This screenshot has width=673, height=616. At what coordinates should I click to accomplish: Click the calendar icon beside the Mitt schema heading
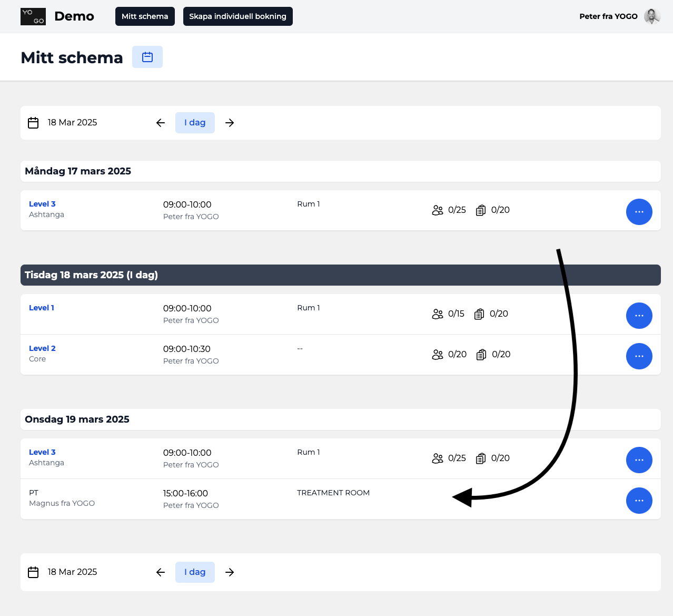(147, 57)
